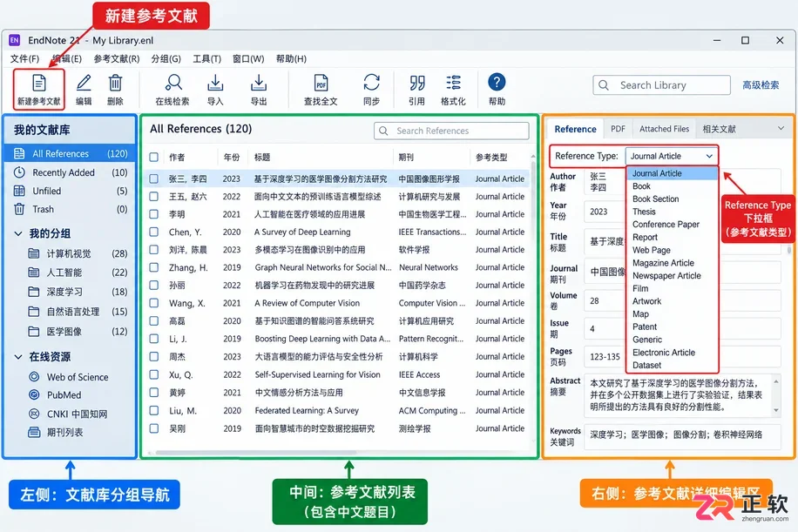Click the 同步 sync icon

pyautogui.click(x=371, y=83)
